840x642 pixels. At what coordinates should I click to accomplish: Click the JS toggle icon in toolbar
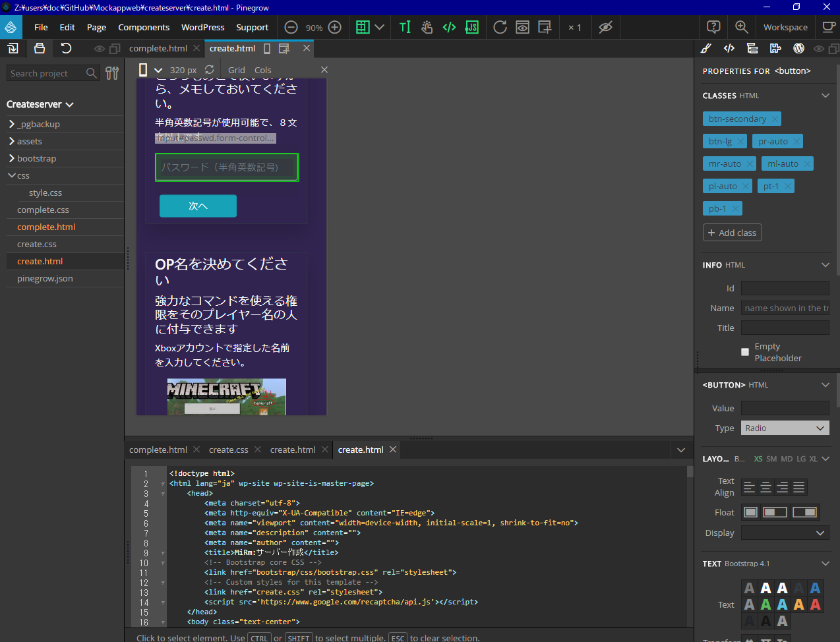tap(472, 27)
